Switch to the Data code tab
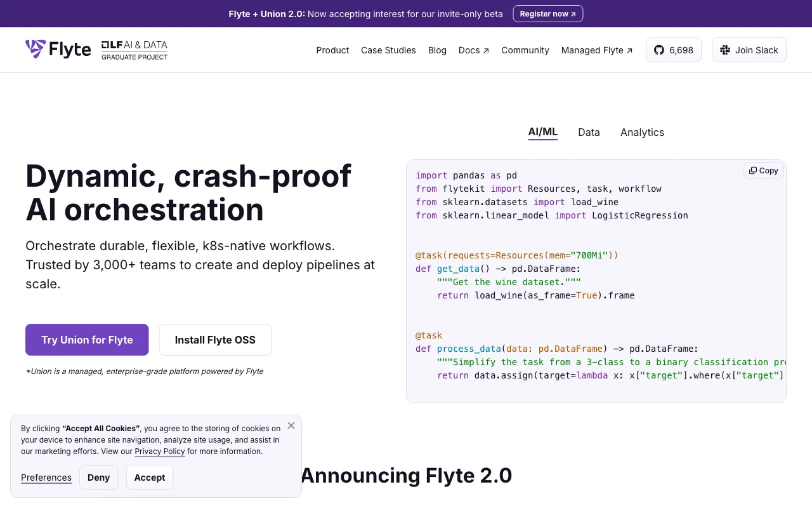Viewport: 812px width, 508px height. pyautogui.click(x=589, y=132)
